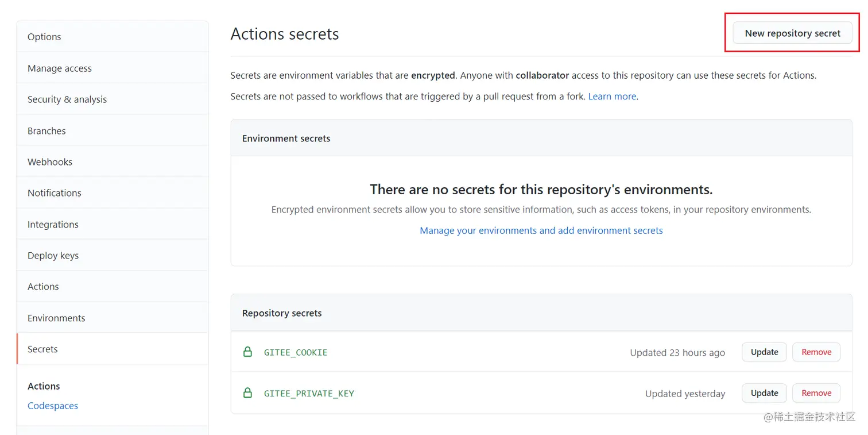Click New repository secret button

coord(792,33)
